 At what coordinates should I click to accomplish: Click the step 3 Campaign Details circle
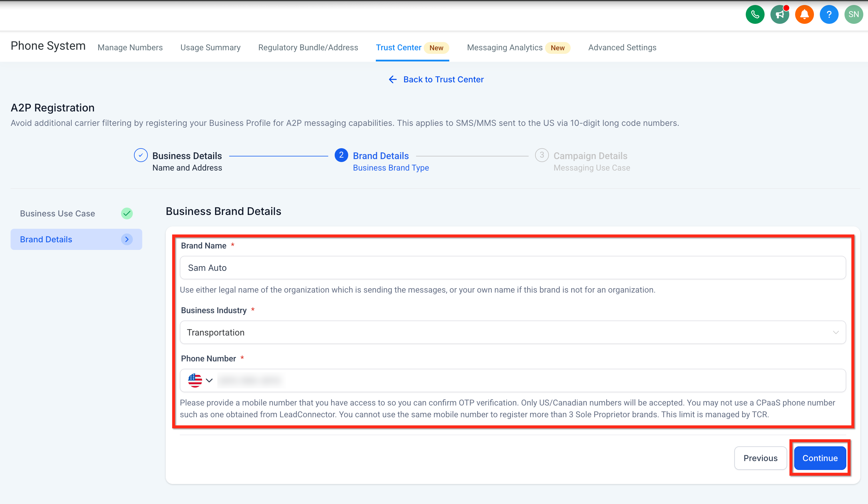[x=542, y=156]
